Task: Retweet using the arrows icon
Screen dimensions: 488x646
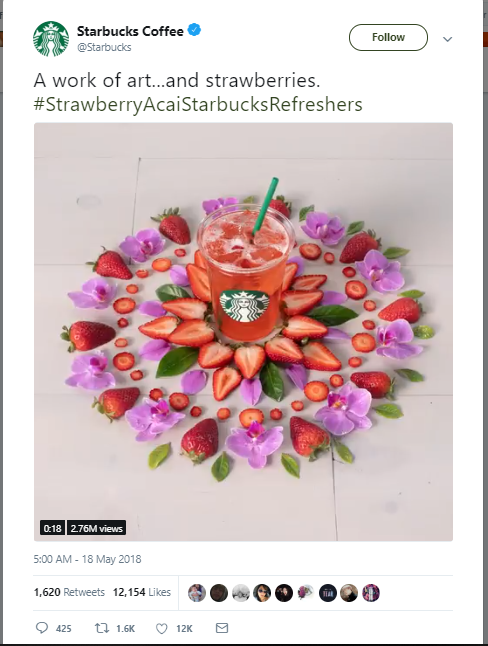Action: [102, 628]
